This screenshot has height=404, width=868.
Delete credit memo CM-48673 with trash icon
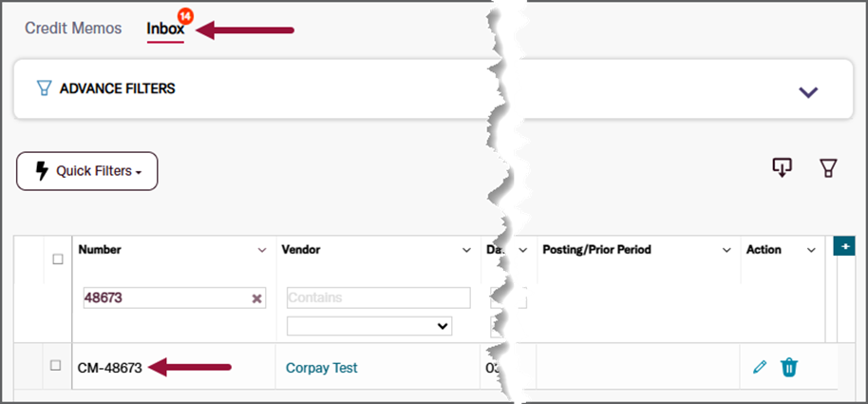click(x=789, y=367)
